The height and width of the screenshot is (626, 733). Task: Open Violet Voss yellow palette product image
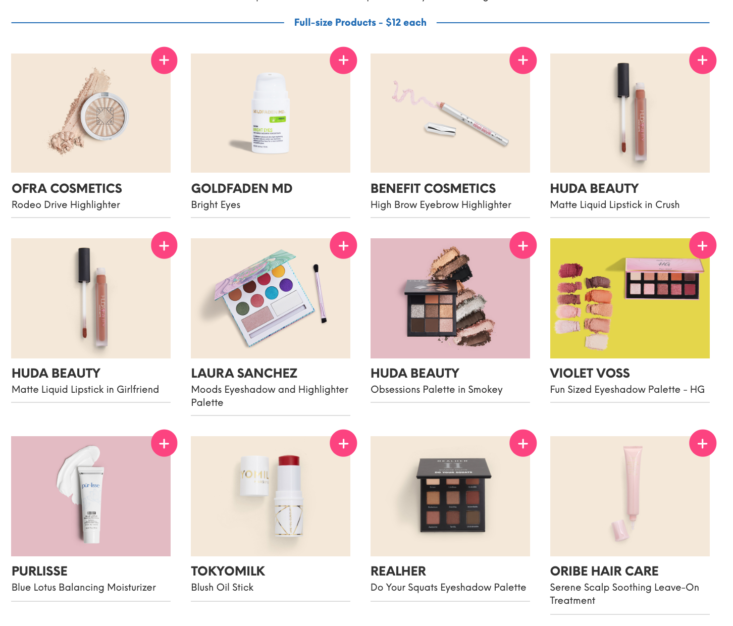630,298
